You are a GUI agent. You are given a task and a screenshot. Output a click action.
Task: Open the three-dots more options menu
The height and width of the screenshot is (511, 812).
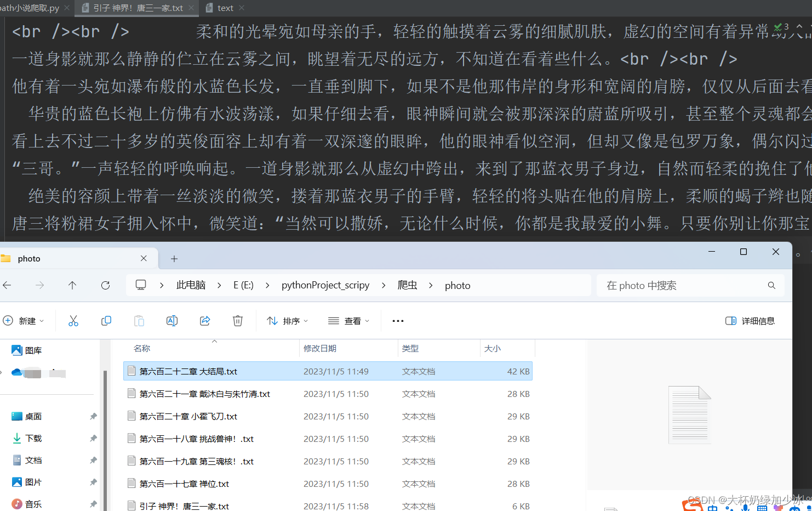[x=398, y=321]
